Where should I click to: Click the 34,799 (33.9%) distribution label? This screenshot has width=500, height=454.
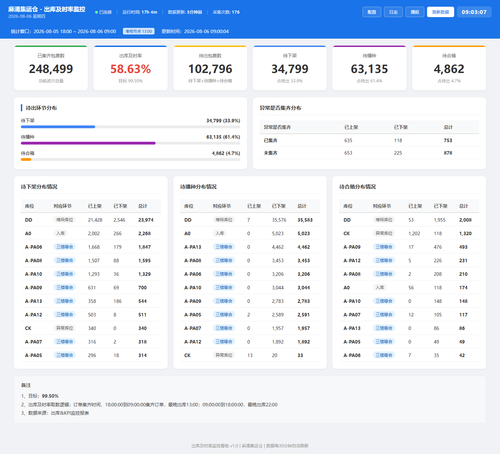[223, 121]
